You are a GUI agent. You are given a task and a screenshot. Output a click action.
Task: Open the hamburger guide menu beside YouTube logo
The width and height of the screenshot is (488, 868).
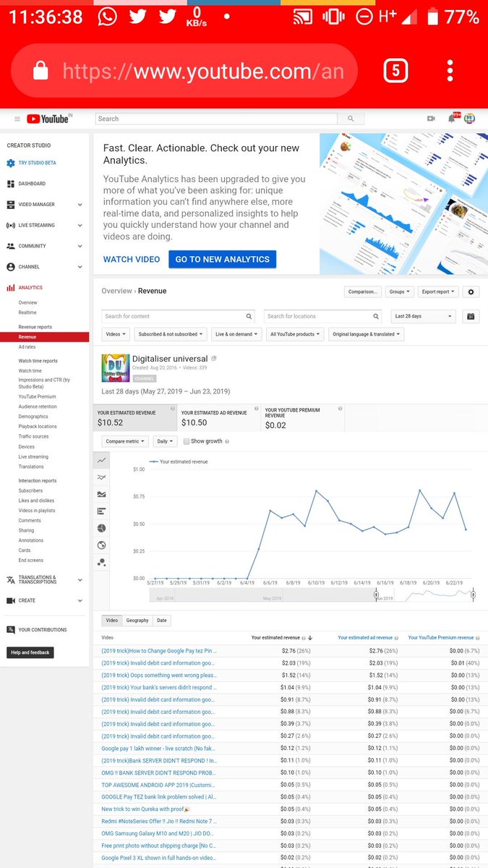(x=17, y=119)
